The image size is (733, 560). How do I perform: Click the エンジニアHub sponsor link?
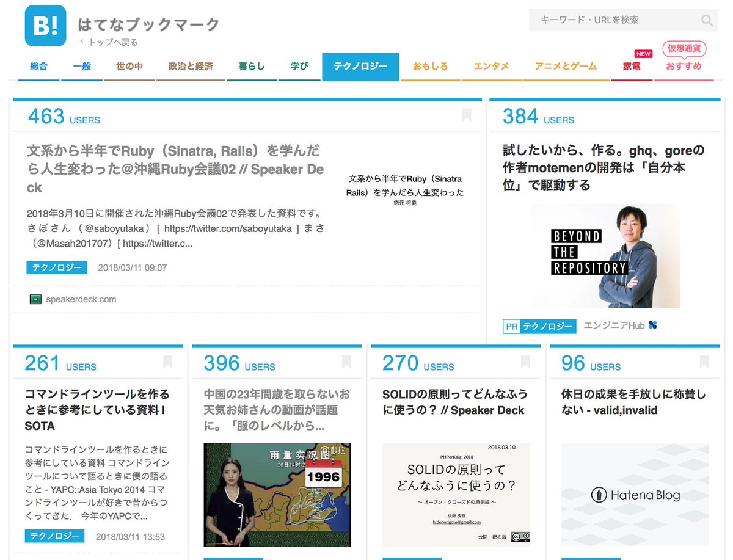(614, 325)
